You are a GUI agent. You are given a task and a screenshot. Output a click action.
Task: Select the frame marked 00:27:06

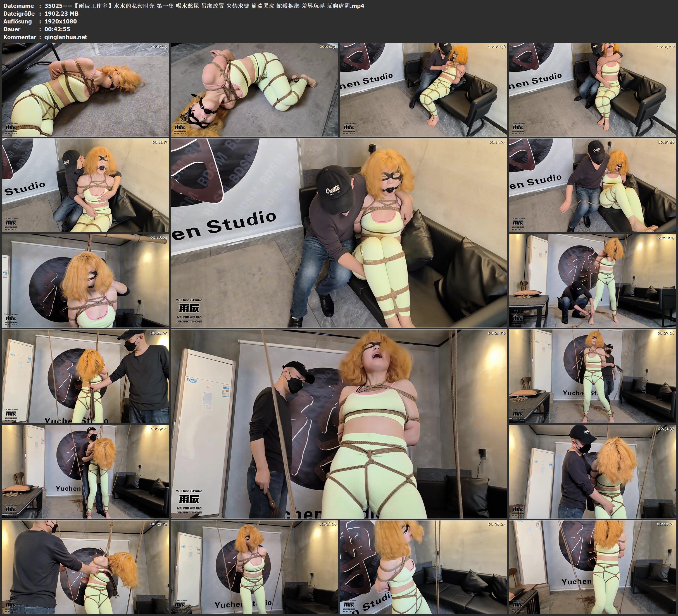click(x=592, y=376)
